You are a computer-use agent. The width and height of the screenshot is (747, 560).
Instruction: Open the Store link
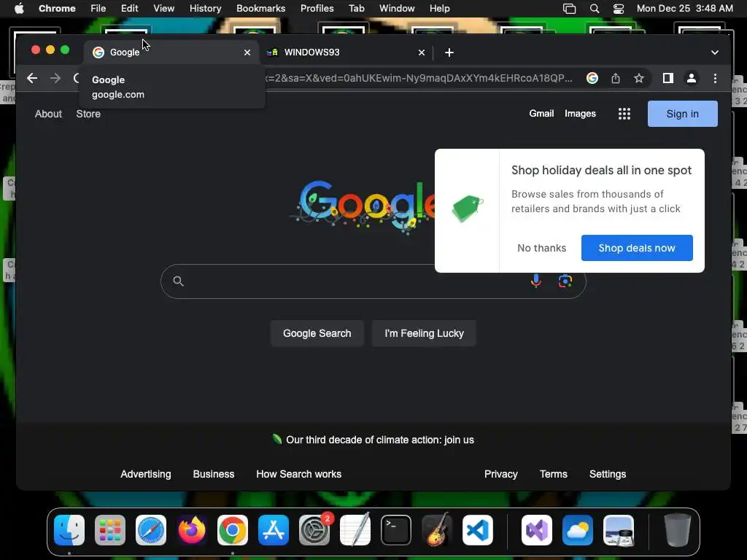click(x=88, y=114)
